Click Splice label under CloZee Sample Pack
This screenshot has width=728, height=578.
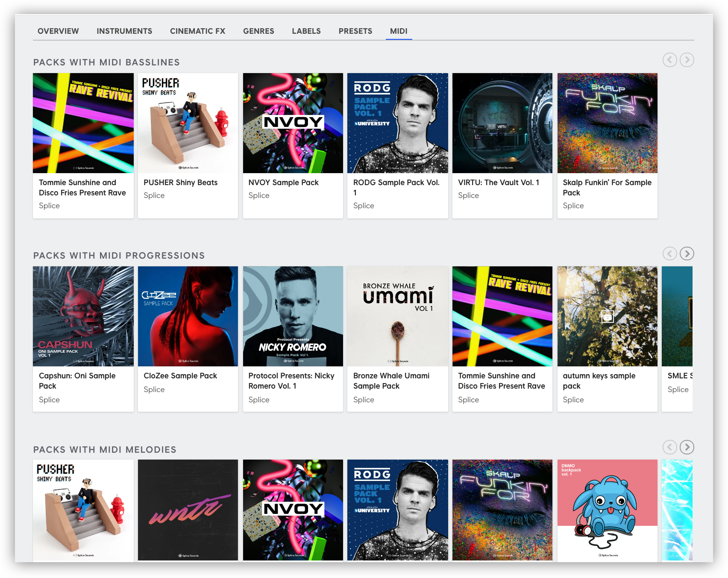tap(154, 389)
